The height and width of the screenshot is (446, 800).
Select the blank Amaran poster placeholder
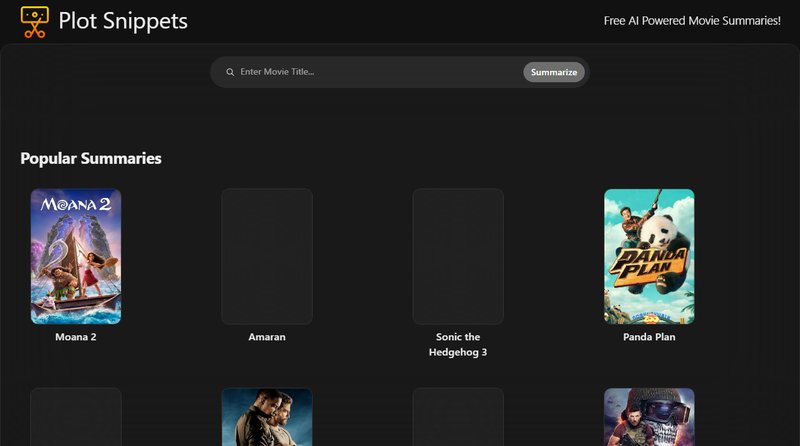(x=267, y=256)
